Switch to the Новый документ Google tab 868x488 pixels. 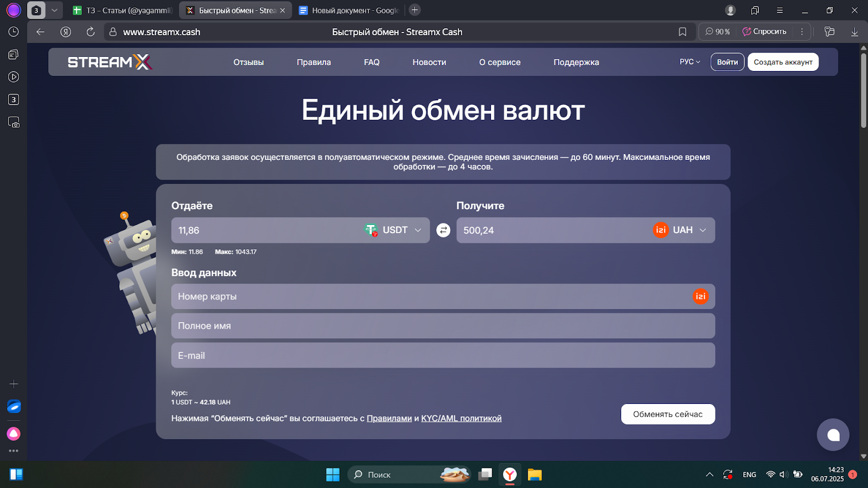(x=349, y=10)
